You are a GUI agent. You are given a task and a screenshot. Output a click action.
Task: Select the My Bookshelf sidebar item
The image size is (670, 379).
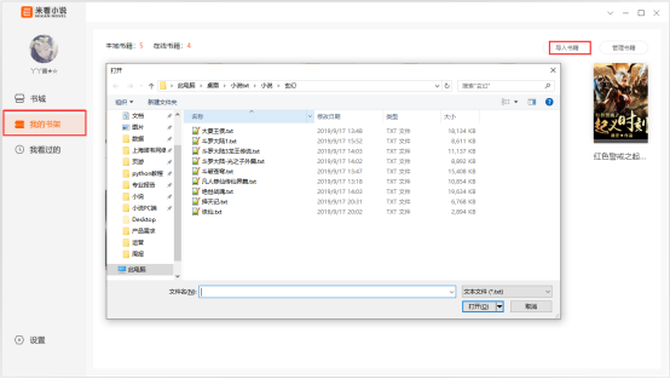45,123
